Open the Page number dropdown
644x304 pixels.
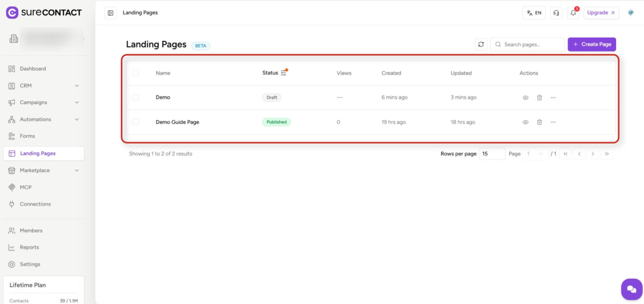(536, 154)
